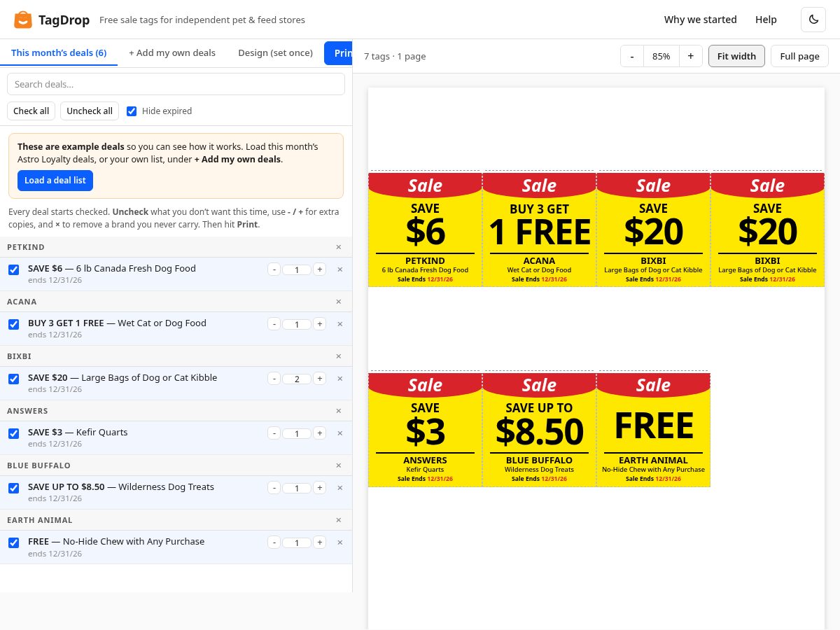Click the BLUE BUFFALO $8.50 sale tag preview
Viewport: 840px width, 630px height.
click(539, 429)
